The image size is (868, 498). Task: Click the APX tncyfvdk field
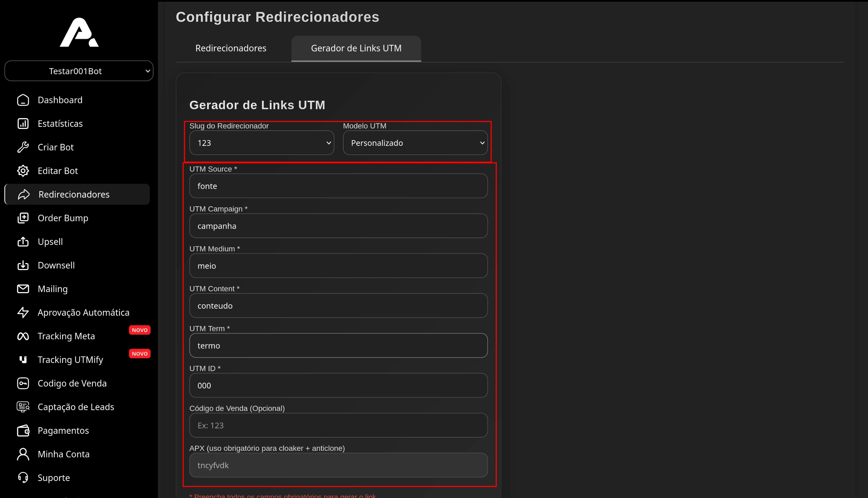tap(338, 465)
